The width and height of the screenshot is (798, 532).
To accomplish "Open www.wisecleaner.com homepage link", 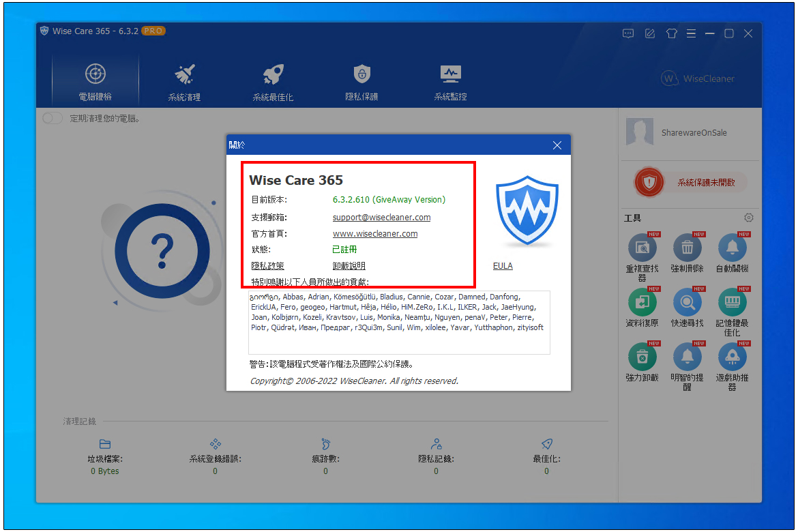I will [375, 234].
